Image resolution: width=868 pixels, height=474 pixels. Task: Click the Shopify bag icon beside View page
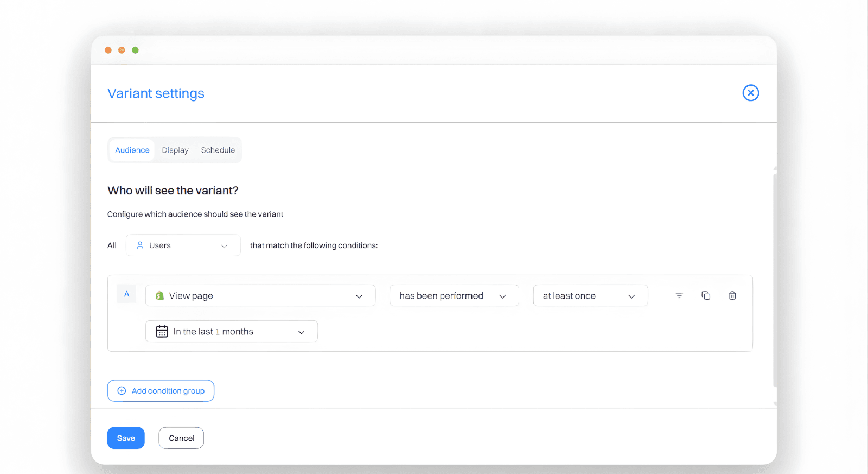159,296
